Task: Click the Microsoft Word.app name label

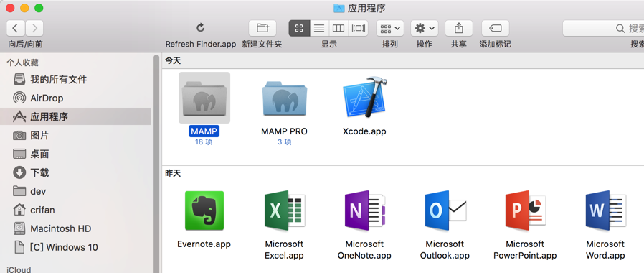Action: click(605, 249)
